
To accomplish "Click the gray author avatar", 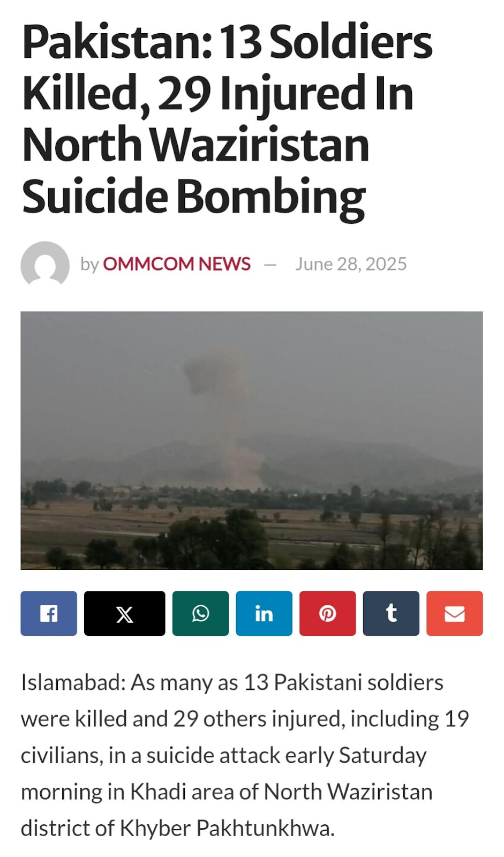I will (x=45, y=264).
